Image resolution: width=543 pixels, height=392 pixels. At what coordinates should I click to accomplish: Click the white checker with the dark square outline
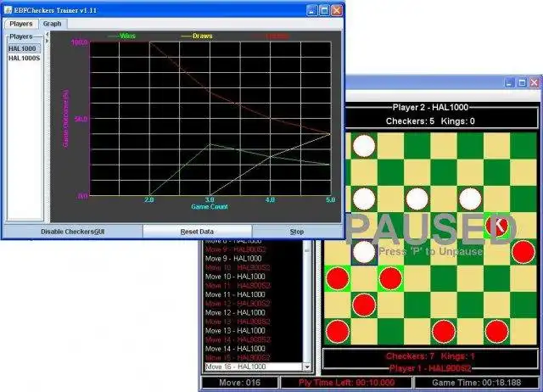coord(364,252)
